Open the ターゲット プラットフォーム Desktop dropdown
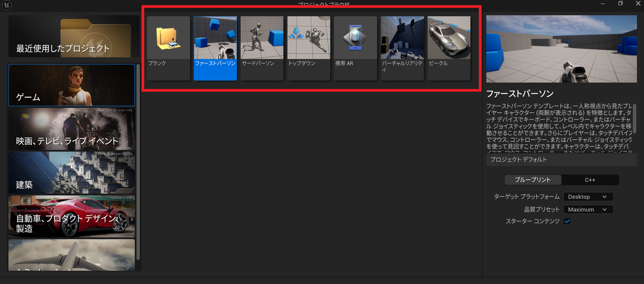This screenshot has height=284, width=644. pyautogui.click(x=588, y=197)
